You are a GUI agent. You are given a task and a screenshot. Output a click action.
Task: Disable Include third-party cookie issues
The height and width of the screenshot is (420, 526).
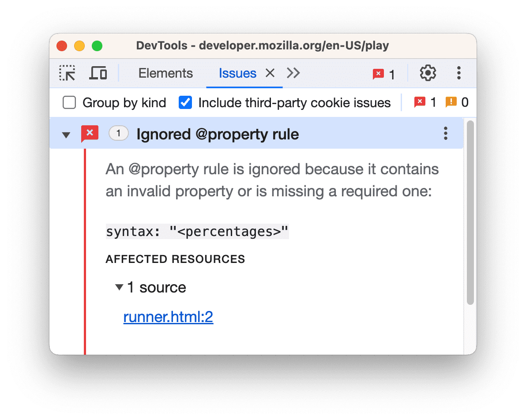pyautogui.click(x=185, y=102)
